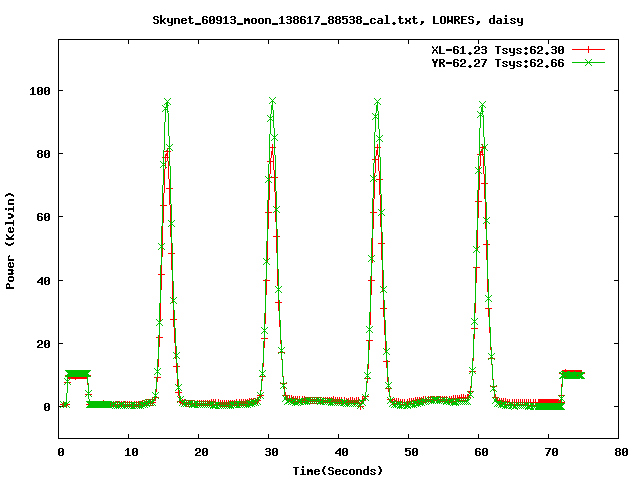Screen dimensions: 640x480
Task: Click the green peak marker near 45 seconds
Action: (378, 102)
